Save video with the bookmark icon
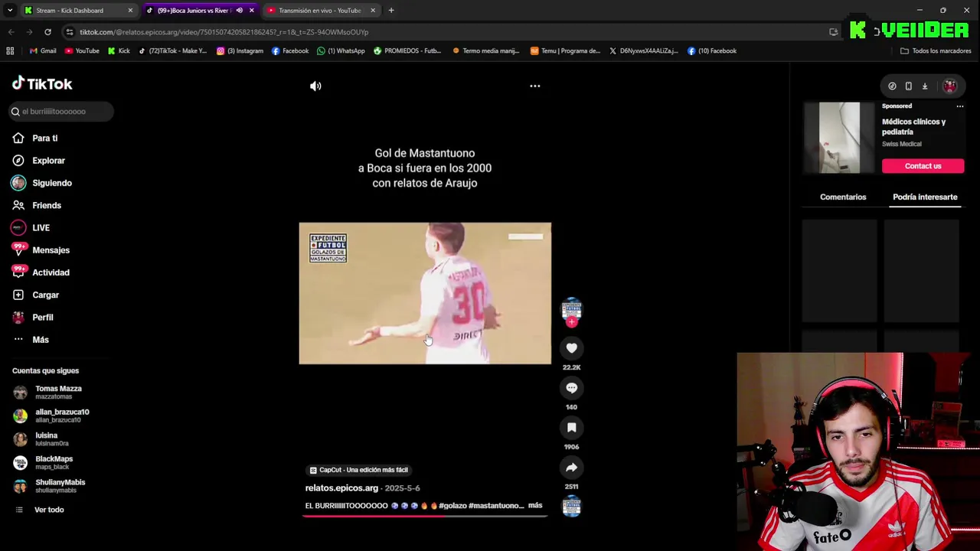980x551 pixels. click(x=572, y=428)
